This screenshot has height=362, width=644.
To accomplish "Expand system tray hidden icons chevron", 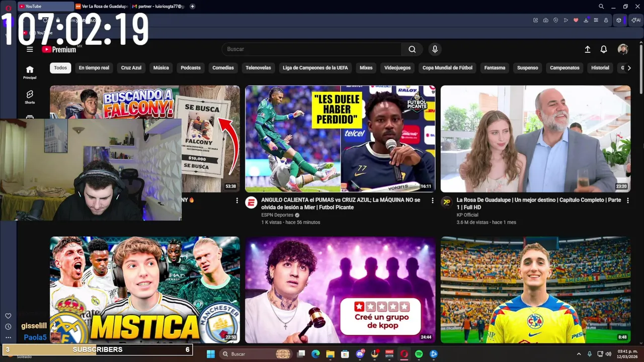I will point(579,354).
